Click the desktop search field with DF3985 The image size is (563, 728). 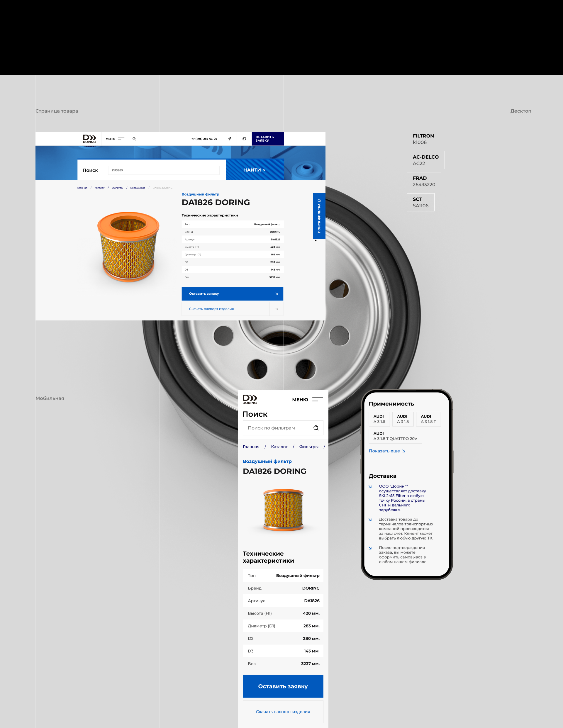click(x=163, y=170)
